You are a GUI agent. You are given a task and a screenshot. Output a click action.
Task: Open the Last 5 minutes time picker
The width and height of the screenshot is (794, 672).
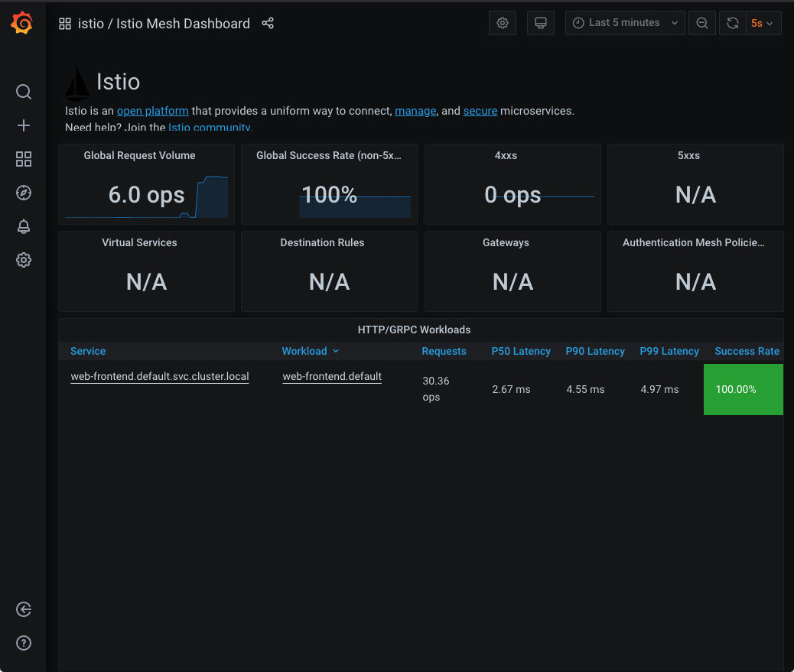tap(625, 23)
